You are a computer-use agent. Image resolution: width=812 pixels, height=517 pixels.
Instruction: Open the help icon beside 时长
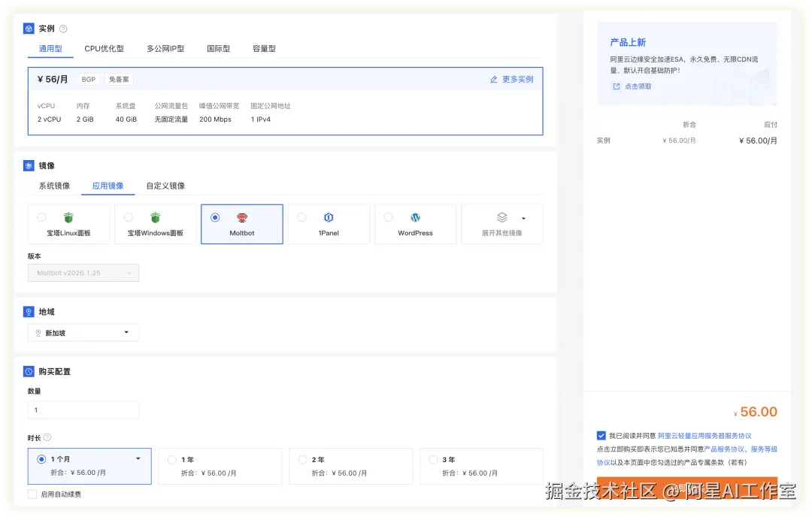point(47,437)
